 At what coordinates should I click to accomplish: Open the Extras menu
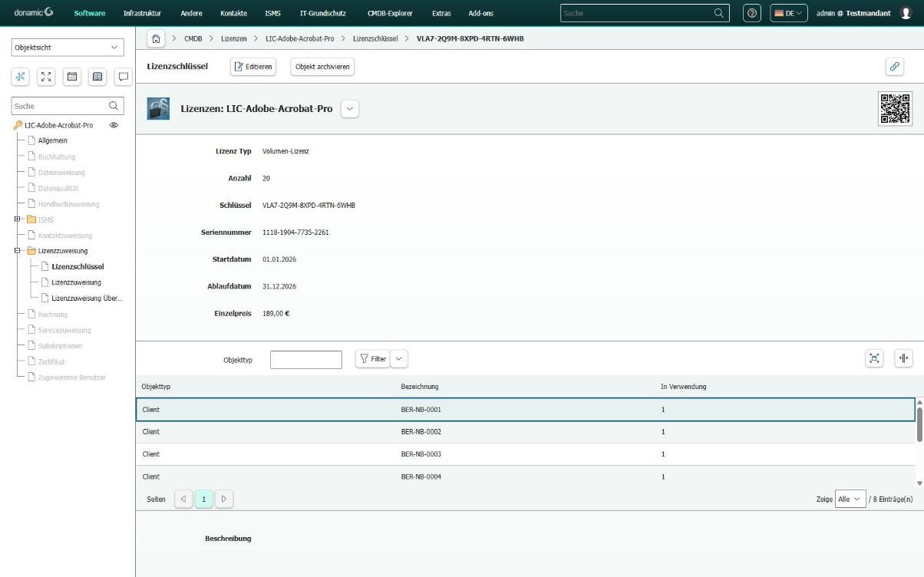441,13
